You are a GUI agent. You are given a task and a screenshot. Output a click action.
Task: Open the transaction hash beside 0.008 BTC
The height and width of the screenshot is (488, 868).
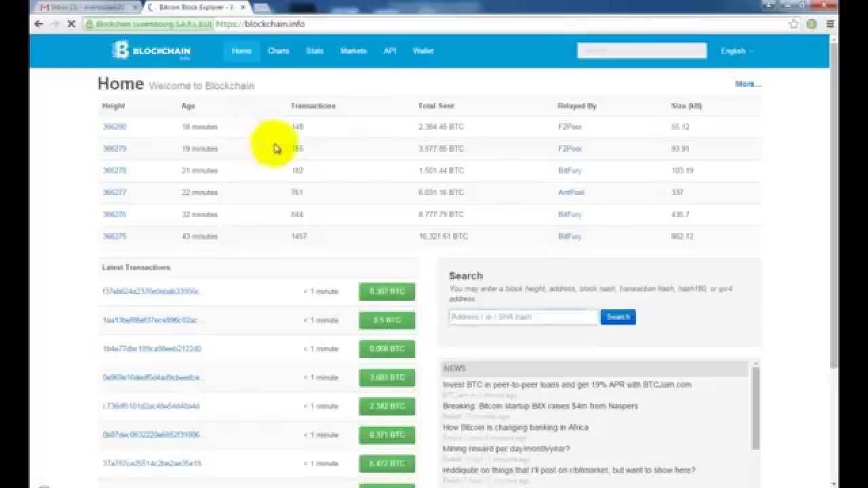point(152,348)
